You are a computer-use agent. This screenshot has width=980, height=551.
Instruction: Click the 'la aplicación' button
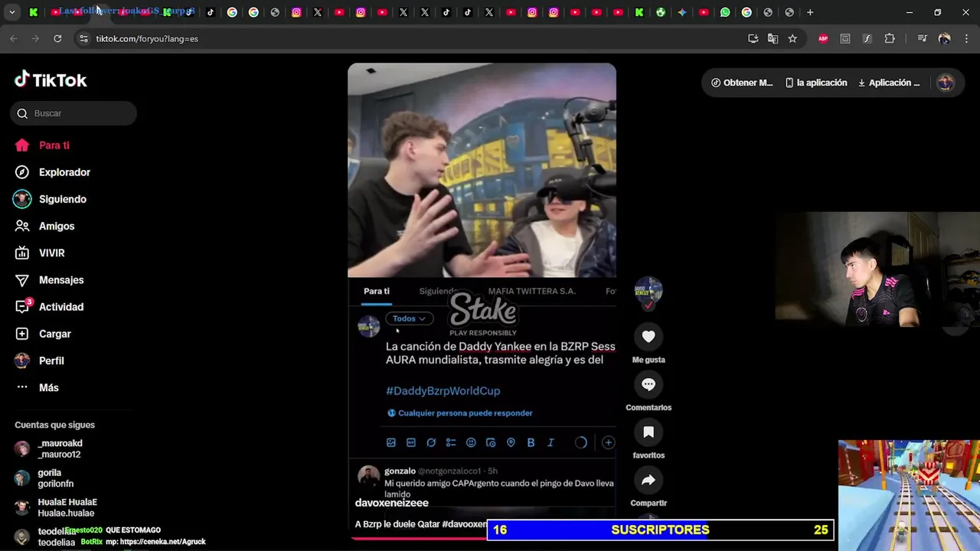click(x=816, y=83)
